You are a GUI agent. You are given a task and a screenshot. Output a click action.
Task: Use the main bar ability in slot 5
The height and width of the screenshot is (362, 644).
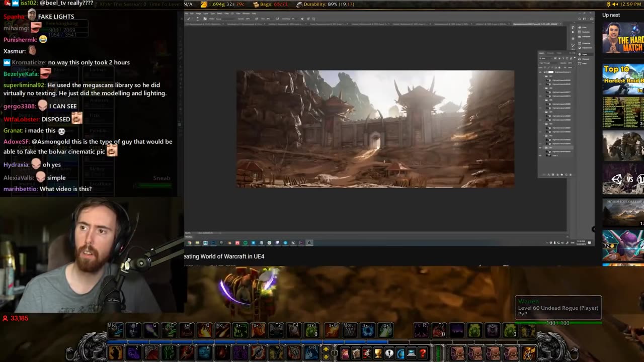coord(187,352)
